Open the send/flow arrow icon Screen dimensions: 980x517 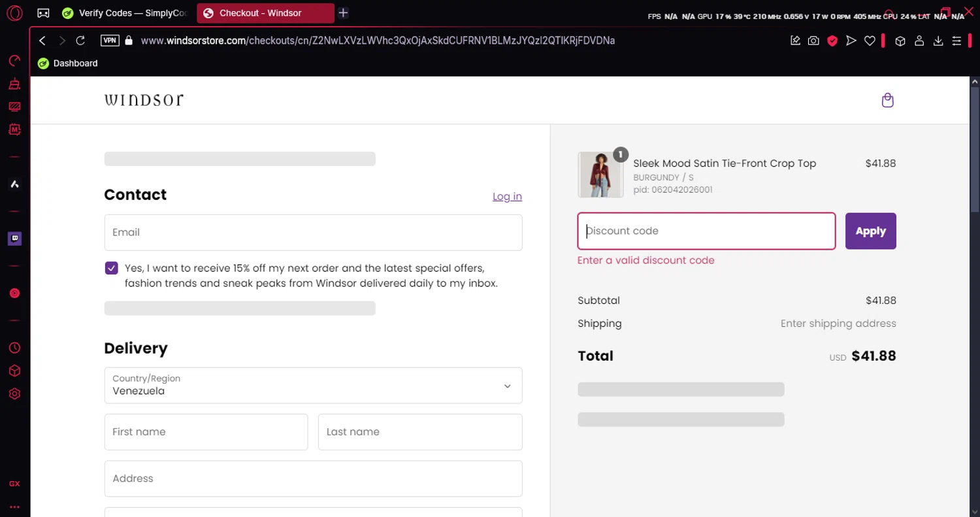[x=851, y=41]
